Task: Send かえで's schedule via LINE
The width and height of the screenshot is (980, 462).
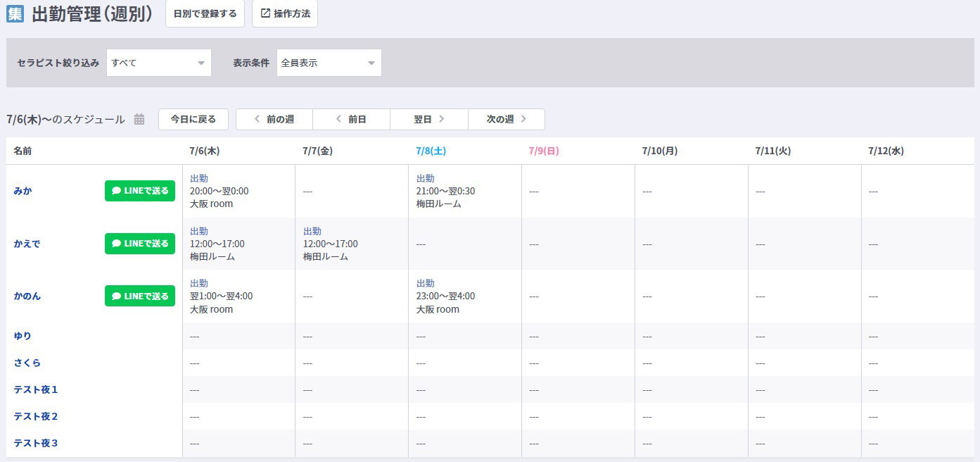Action: tap(140, 244)
